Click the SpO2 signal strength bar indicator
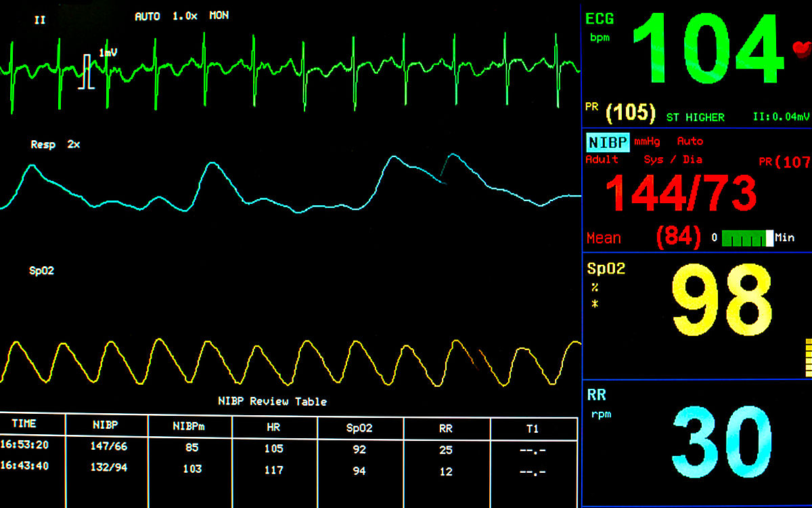 pos(807,357)
